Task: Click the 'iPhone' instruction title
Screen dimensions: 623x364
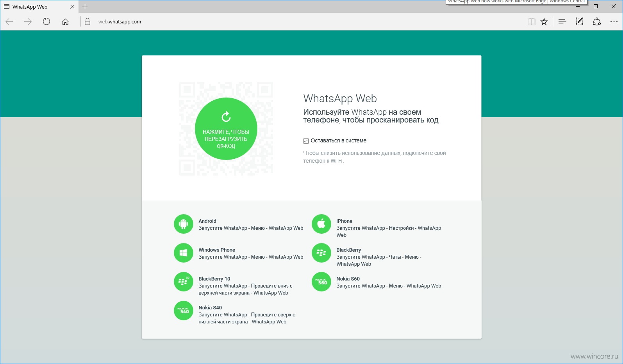Action: 344,221
